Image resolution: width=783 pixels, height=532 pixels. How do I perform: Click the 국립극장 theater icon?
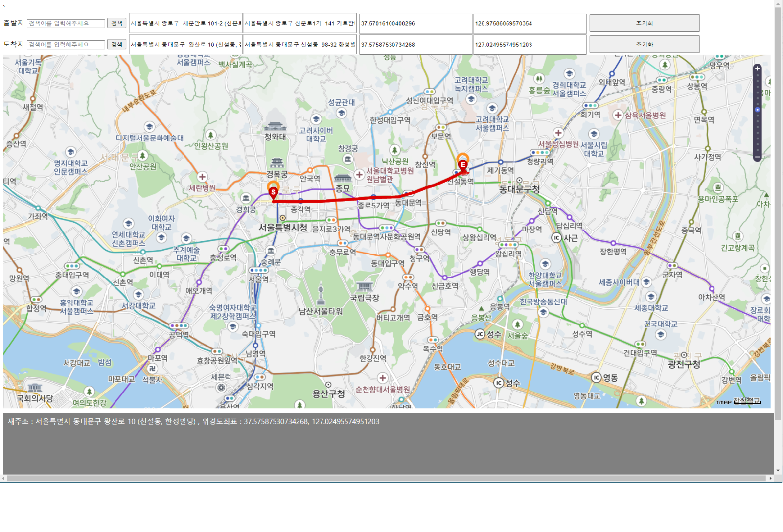[x=364, y=286]
